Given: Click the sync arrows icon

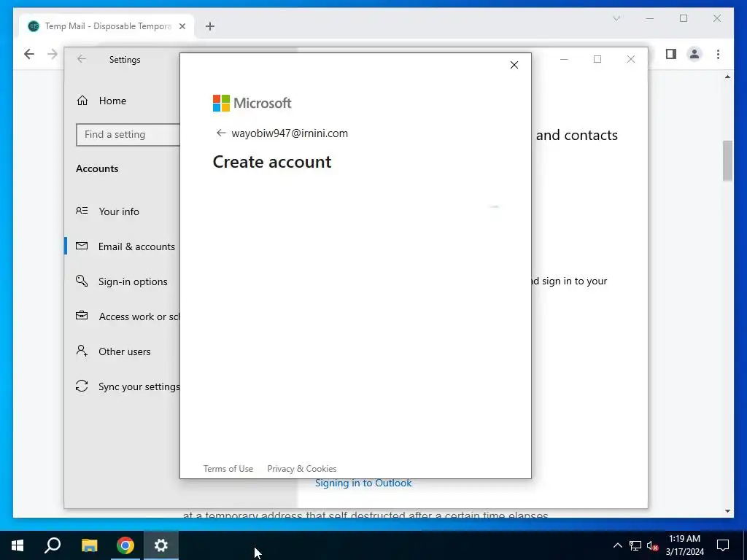Looking at the screenshot, I should [82, 386].
